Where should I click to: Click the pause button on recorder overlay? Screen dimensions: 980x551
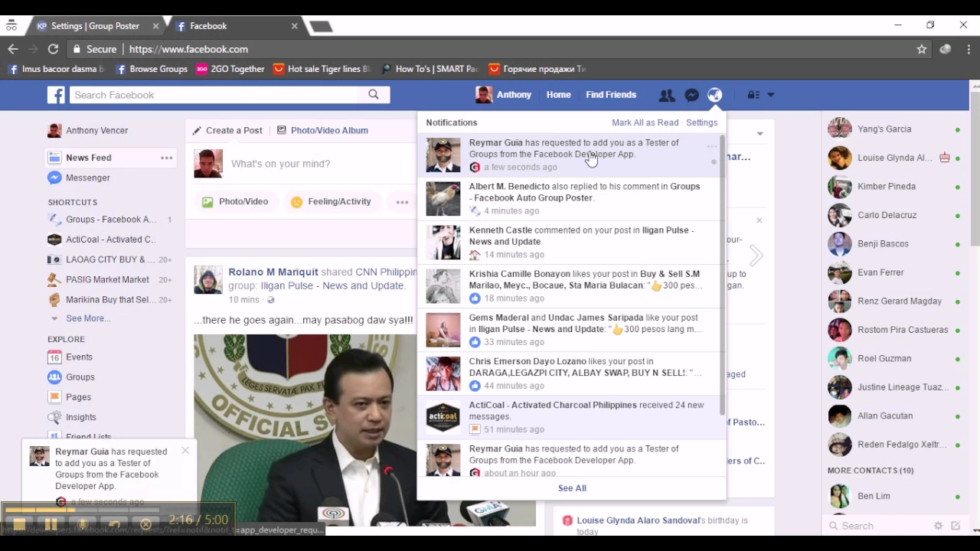[51, 525]
